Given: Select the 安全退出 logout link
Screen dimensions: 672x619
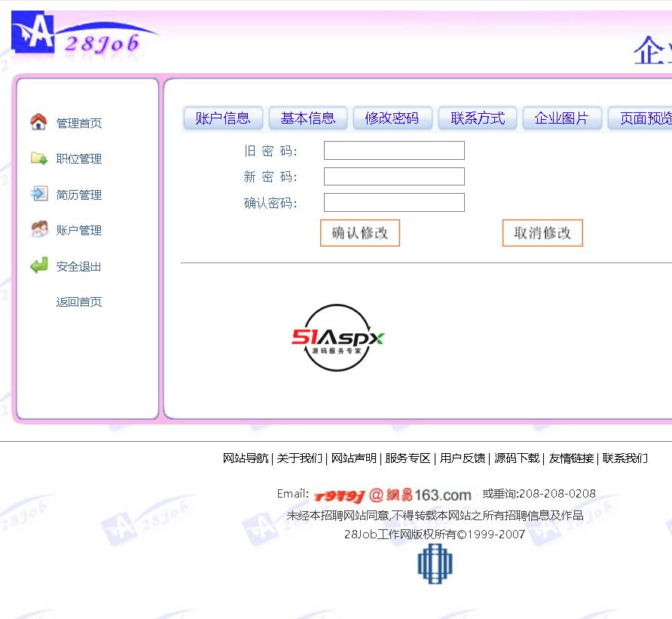Looking at the screenshot, I should tap(79, 267).
